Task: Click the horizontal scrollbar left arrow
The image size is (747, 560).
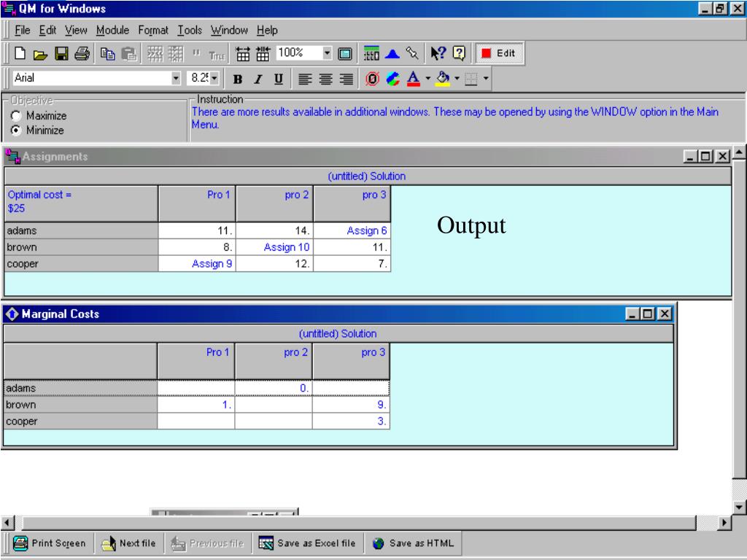Action: [7, 523]
